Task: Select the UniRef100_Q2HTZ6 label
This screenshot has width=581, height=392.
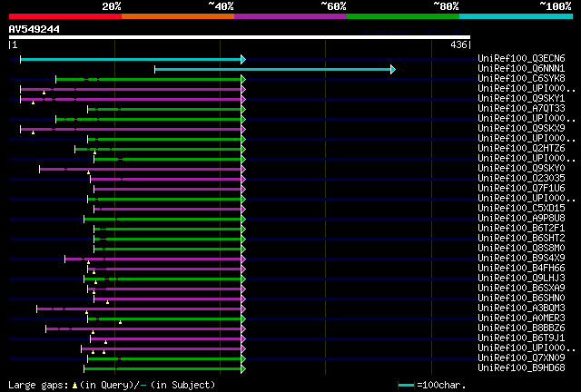Action: coord(521,148)
